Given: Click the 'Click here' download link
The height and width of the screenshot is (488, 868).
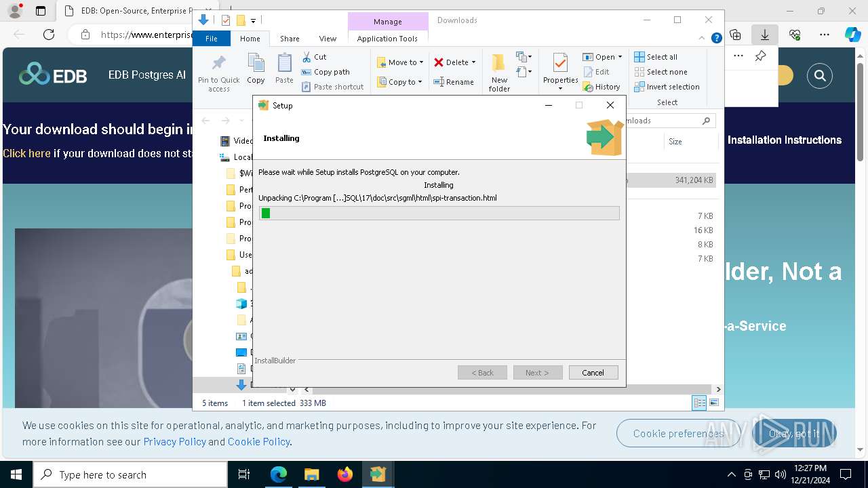Looking at the screenshot, I should (26, 153).
